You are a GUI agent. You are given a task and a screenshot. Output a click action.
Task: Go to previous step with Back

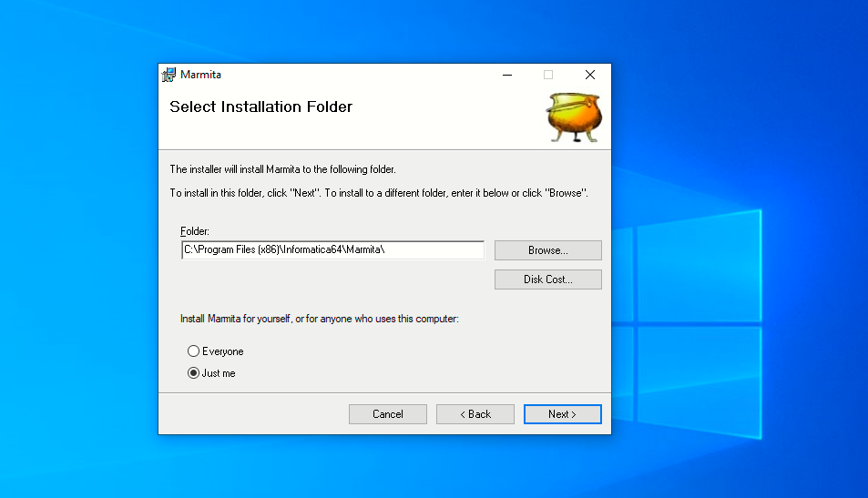click(x=475, y=414)
